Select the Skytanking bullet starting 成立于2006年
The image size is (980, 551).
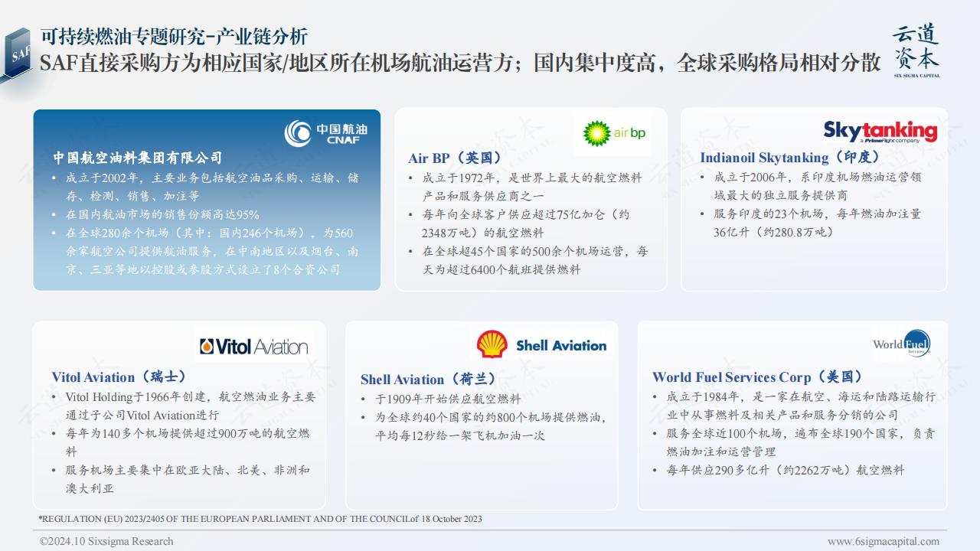[811, 186]
